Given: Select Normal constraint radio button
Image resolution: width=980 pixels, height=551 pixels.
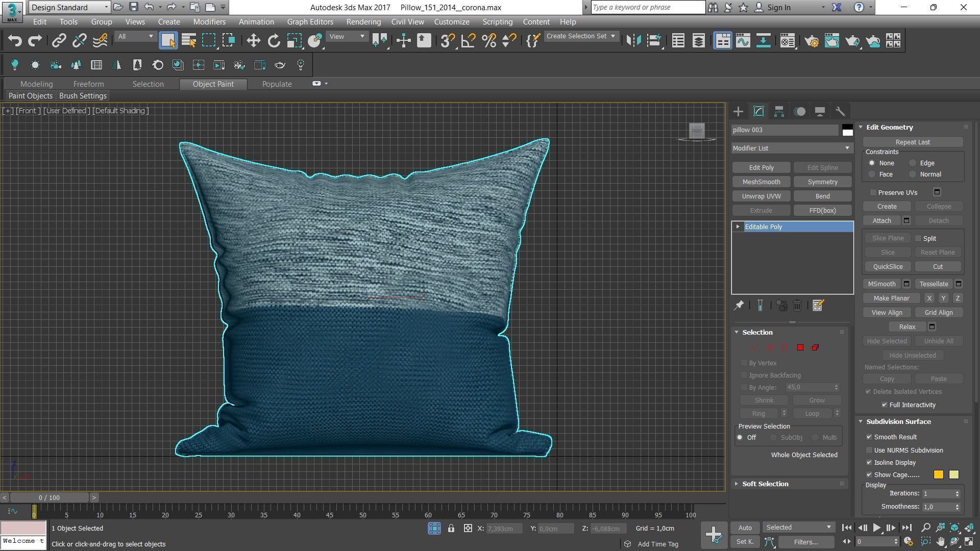Looking at the screenshot, I should tap(913, 174).
